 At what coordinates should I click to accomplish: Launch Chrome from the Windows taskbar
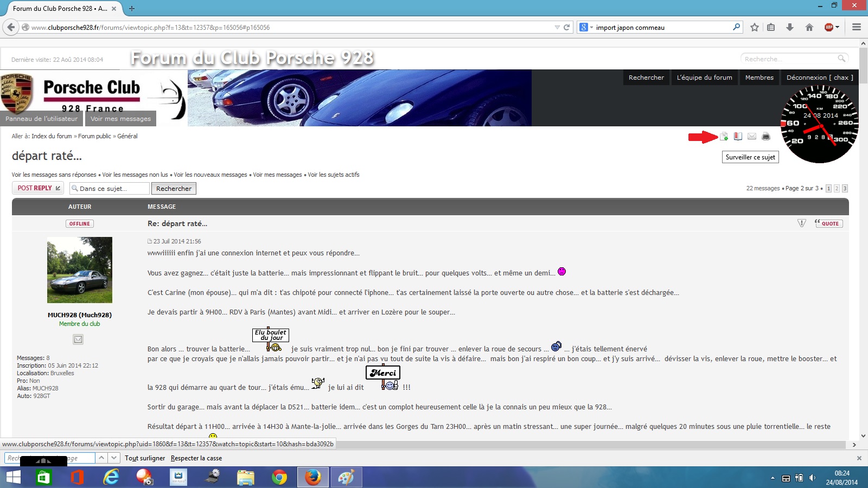click(279, 477)
